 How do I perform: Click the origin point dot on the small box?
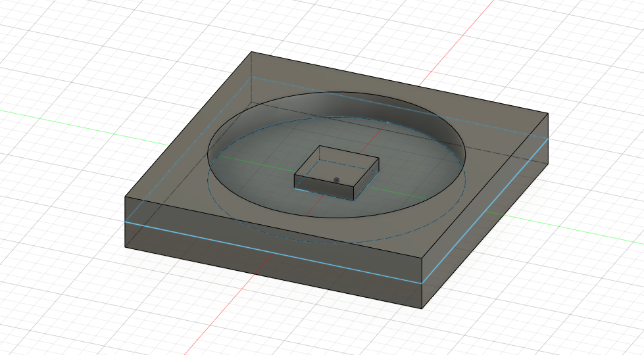(336, 180)
